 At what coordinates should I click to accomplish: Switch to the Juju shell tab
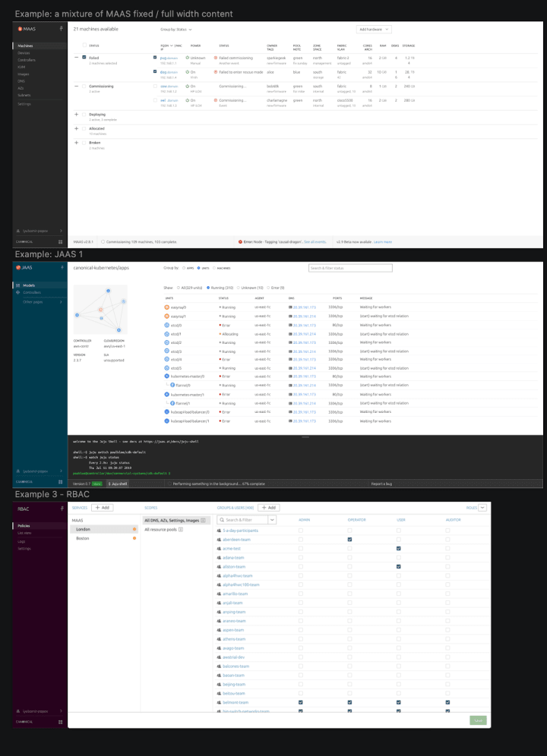tap(117, 484)
